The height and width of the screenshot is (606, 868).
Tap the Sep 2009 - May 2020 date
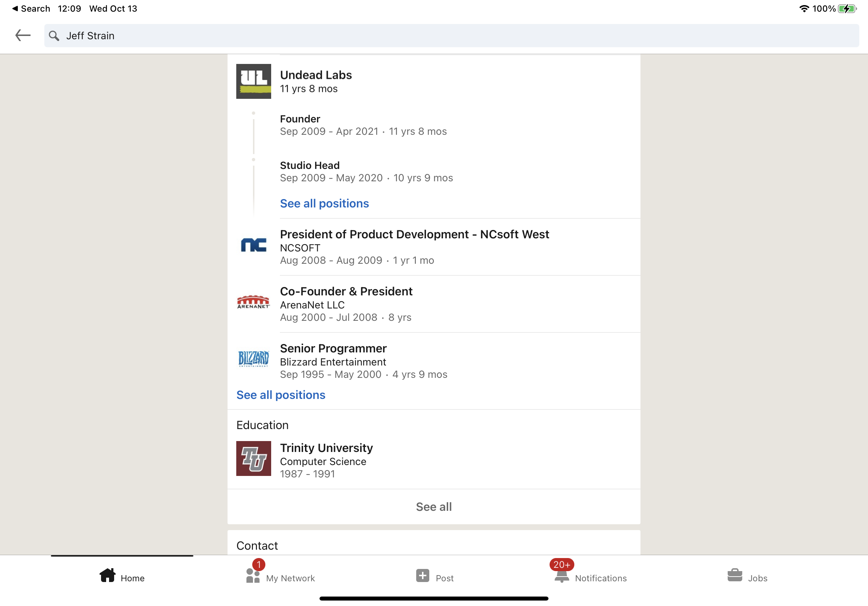(x=331, y=178)
